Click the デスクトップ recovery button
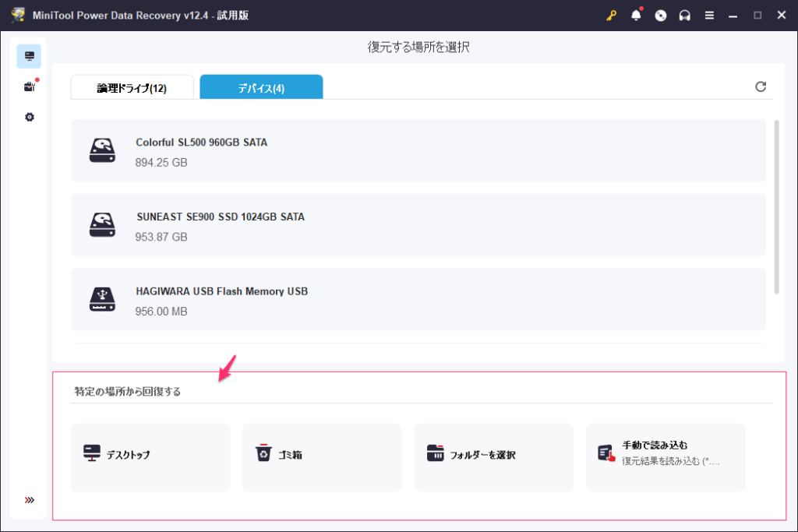The width and height of the screenshot is (798, 532). 150,457
